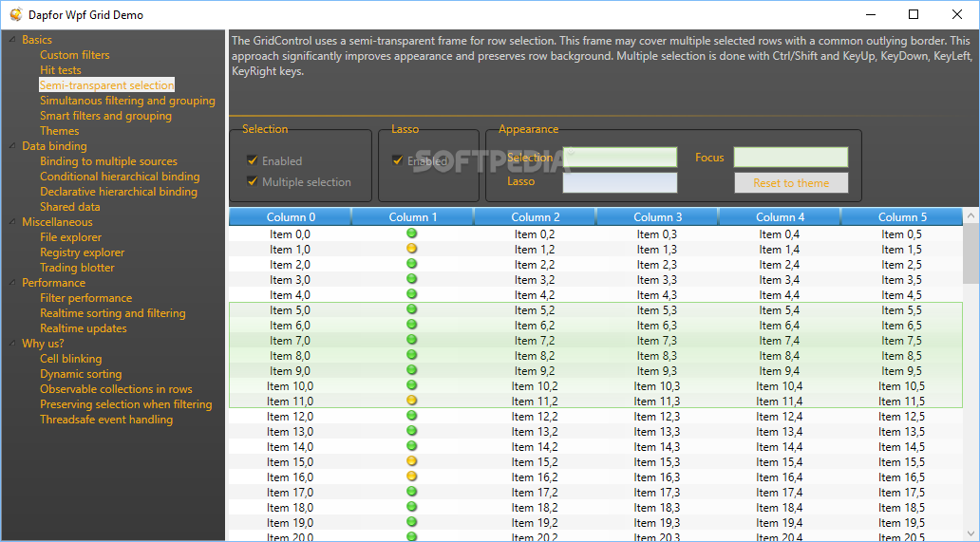Viewport: 980px width, 542px height.
Task: Toggle the Selection Enabled checkbox
Action: [253, 160]
